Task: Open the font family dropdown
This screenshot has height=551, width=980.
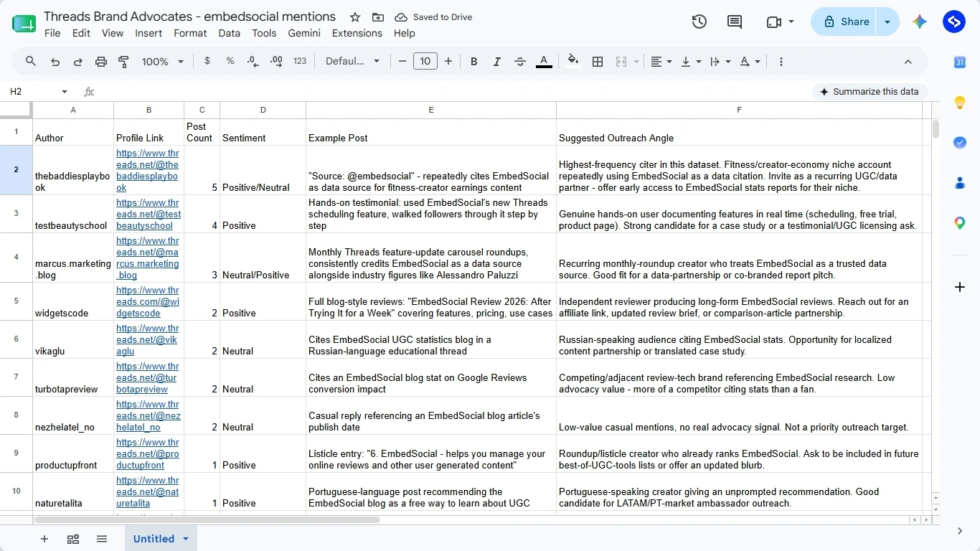Action: 352,62
